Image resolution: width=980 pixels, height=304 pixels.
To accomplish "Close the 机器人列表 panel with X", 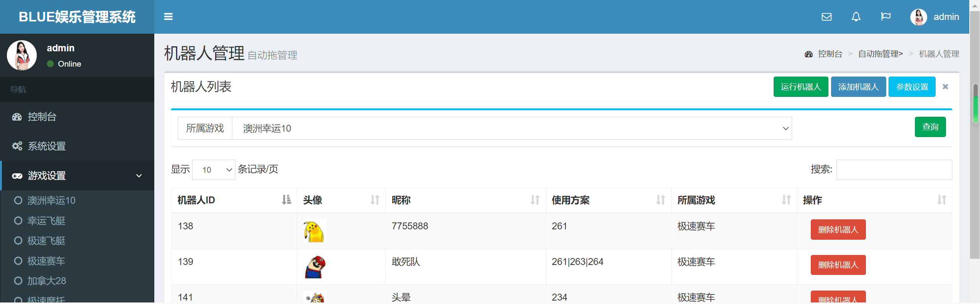I will click(x=945, y=87).
